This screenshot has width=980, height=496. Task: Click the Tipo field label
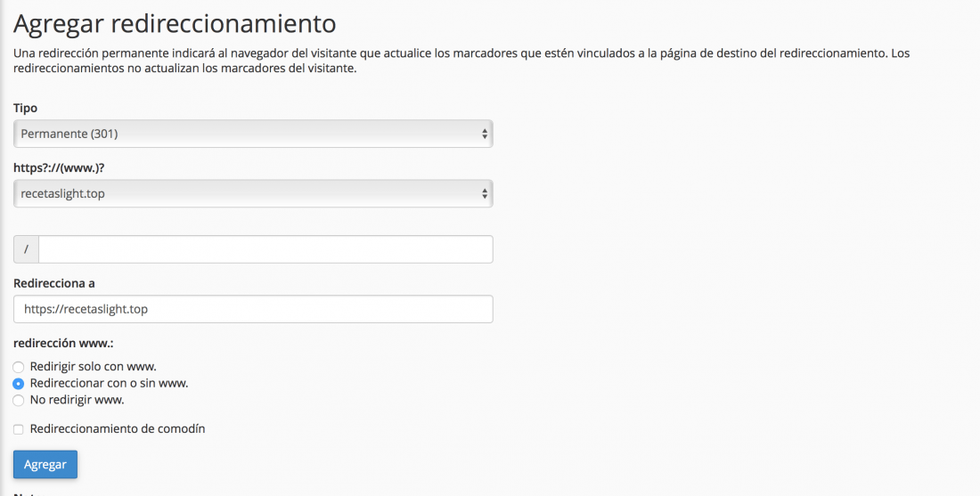[25, 108]
